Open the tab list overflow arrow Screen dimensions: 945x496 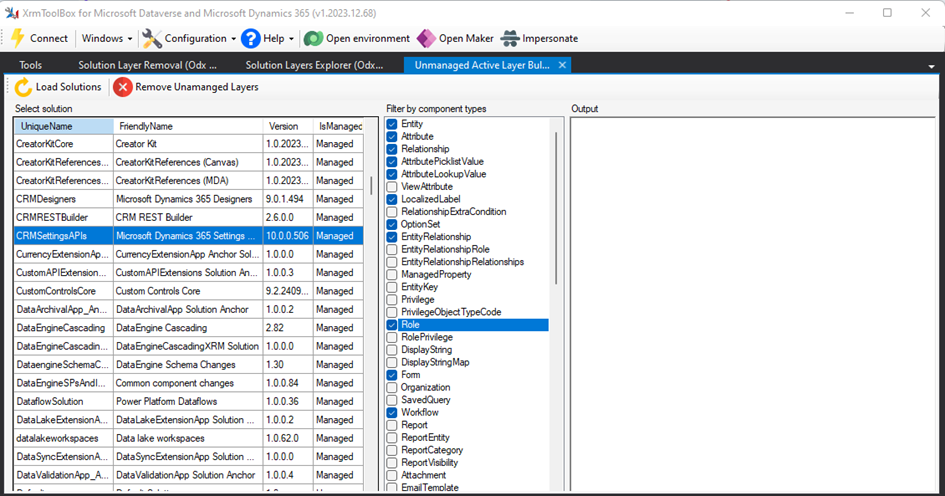coord(931,66)
